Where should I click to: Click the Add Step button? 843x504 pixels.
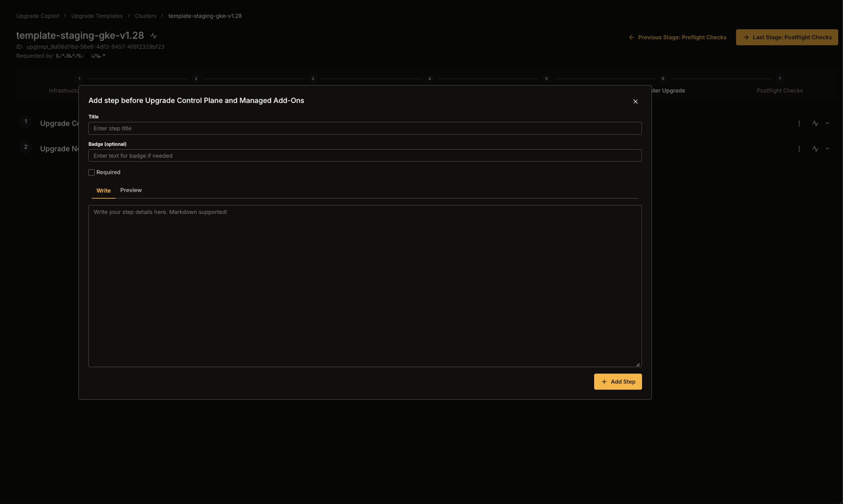tap(618, 381)
